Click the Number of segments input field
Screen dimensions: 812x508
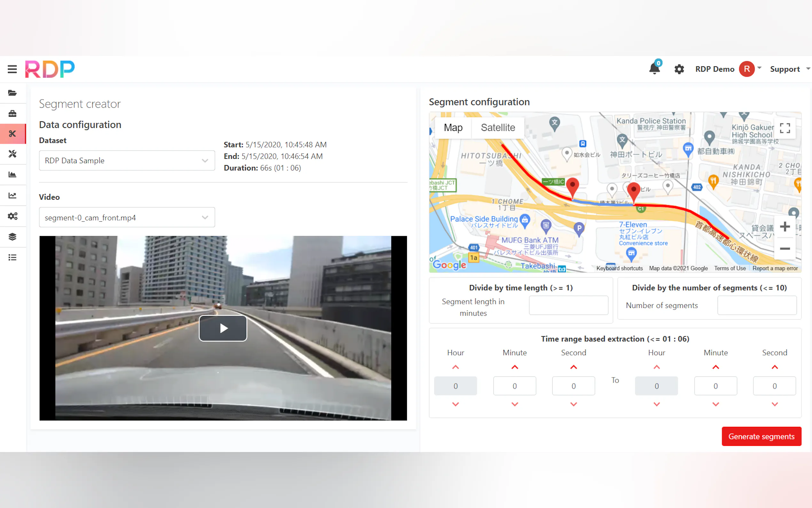pyautogui.click(x=757, y=305)
